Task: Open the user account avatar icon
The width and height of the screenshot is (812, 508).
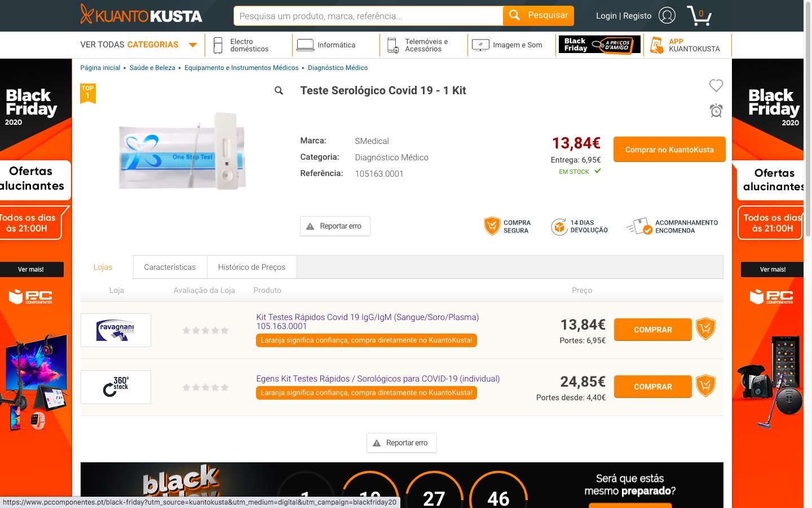Action: [x=667, y=15]
